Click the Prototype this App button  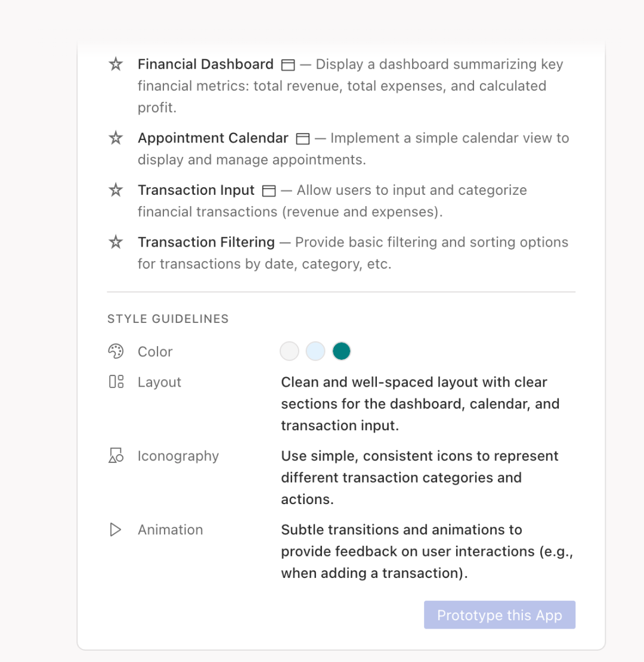tap(500, 615)
